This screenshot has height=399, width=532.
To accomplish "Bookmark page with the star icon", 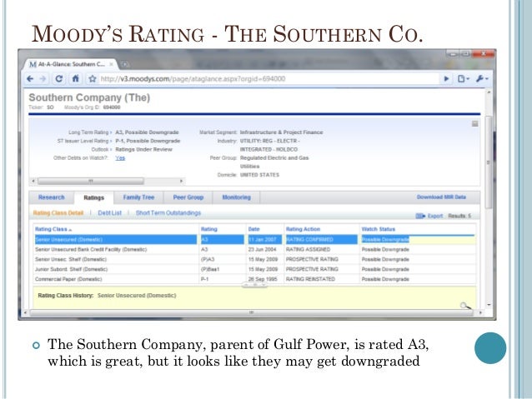I will [x=92, y=78].
